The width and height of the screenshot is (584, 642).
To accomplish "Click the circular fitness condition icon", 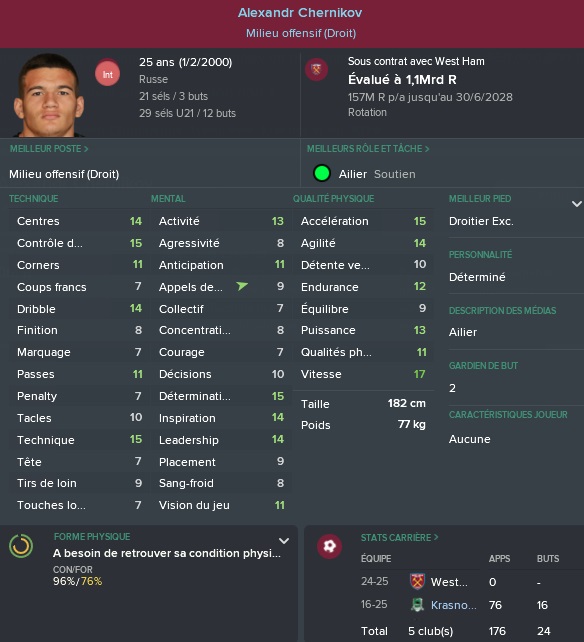I will (x=21, y=546).
